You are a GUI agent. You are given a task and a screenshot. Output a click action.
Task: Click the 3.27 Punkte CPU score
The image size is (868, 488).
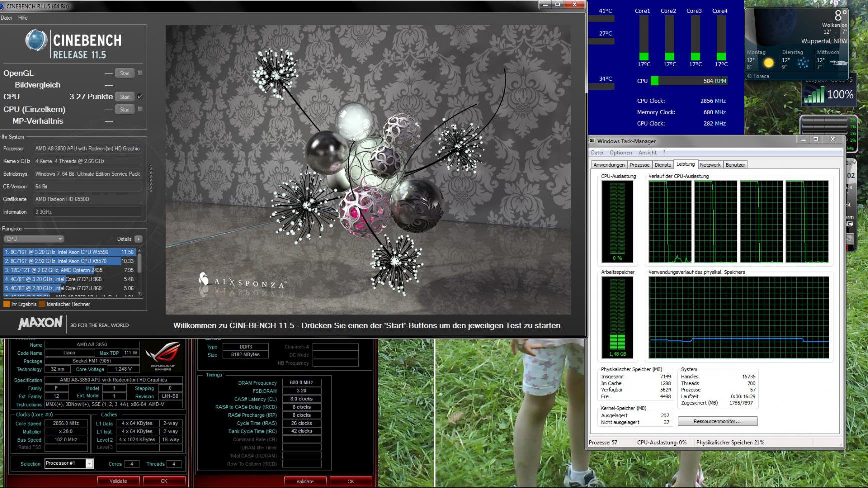(x=91, y=97)
